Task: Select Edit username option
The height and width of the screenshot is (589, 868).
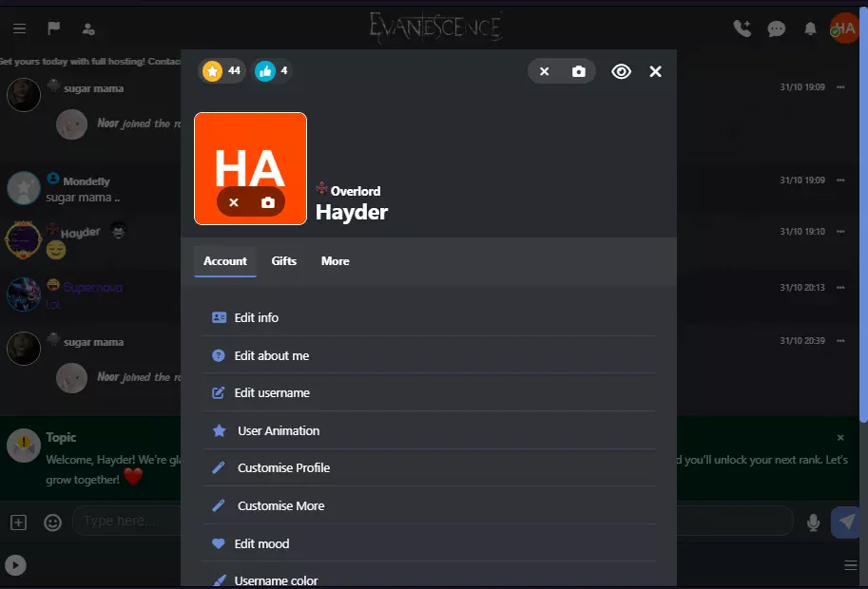Action: 271,393
